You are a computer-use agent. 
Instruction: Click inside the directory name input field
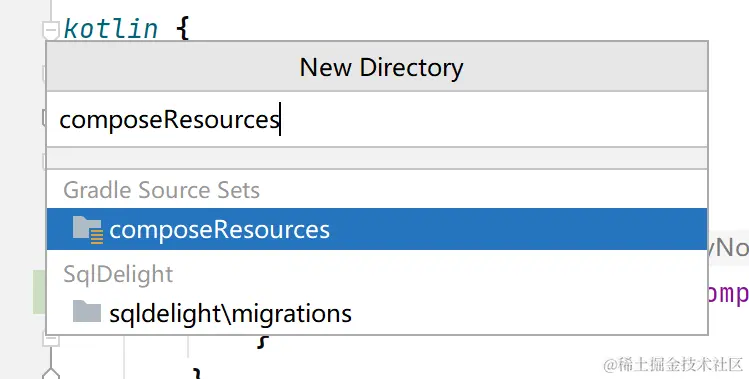[377, 119]
